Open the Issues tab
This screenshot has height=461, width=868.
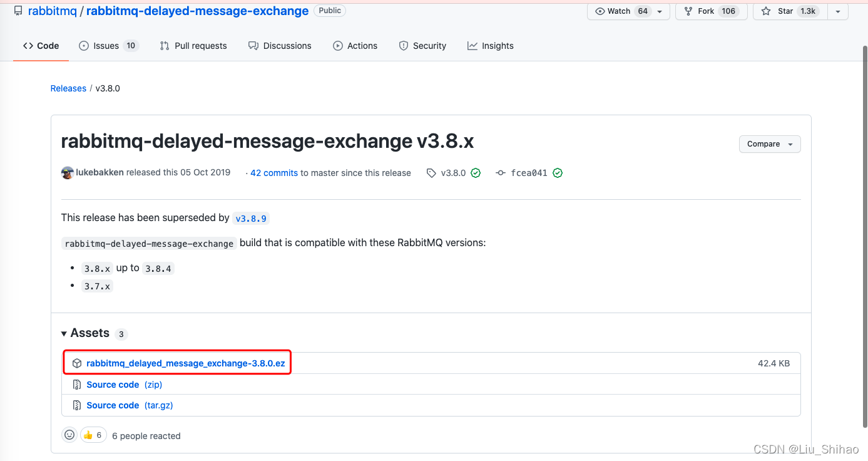coord(108,46)
